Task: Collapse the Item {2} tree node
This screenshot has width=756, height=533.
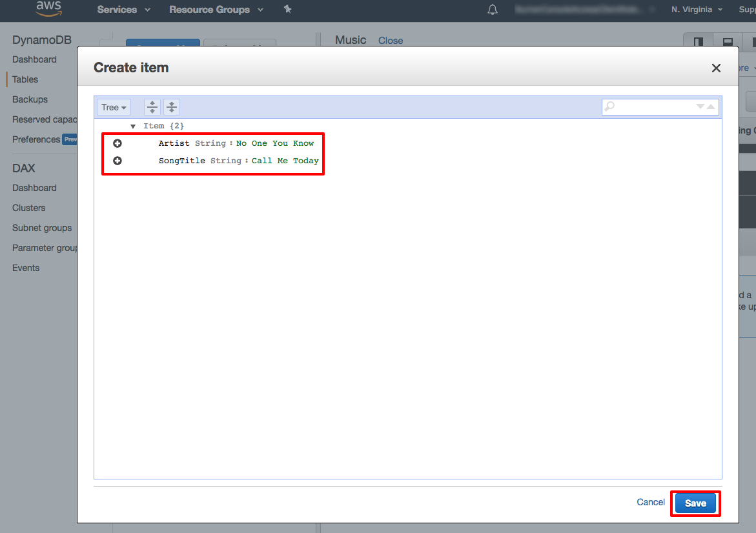Action: pos(133,126)
